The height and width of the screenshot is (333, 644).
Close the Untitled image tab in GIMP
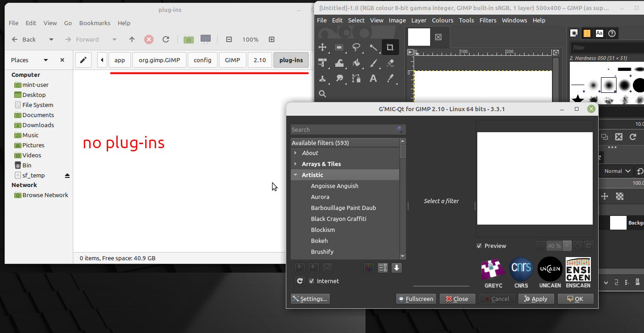[438, 37]
